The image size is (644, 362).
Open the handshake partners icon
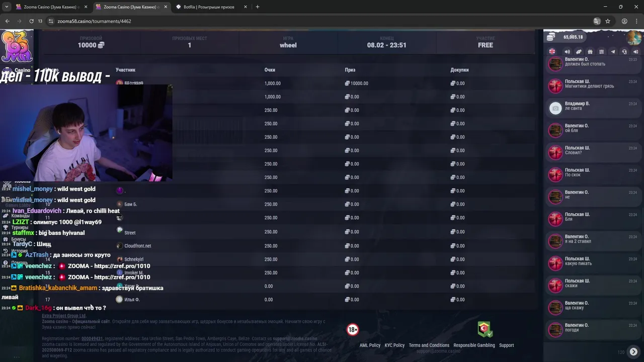(x=579, y=52)
